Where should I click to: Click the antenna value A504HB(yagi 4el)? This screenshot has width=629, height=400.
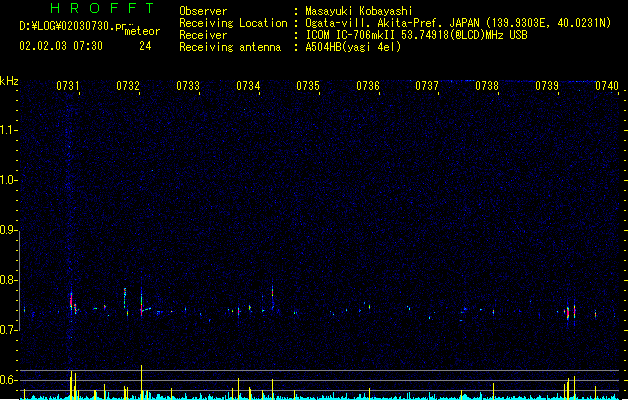[x=353, y=47]
